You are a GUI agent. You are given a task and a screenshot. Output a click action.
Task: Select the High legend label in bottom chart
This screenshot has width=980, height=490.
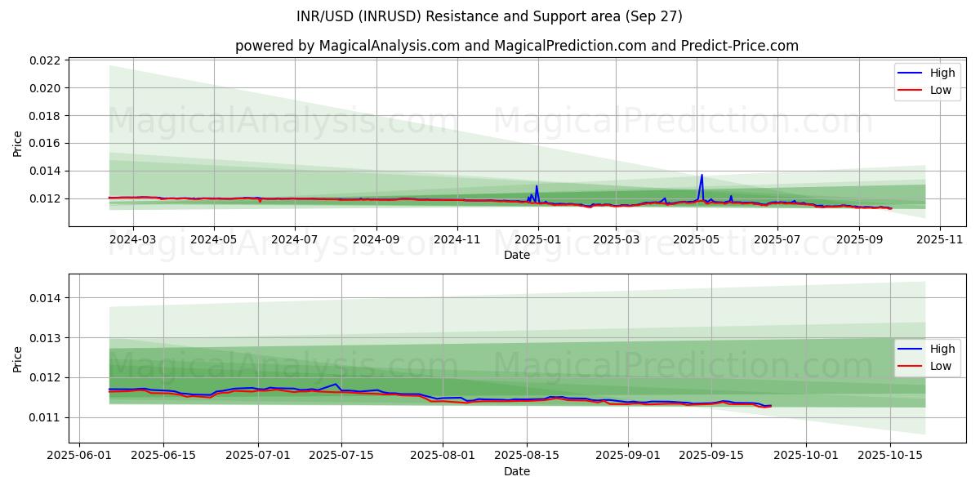click(x=942, y=349)
